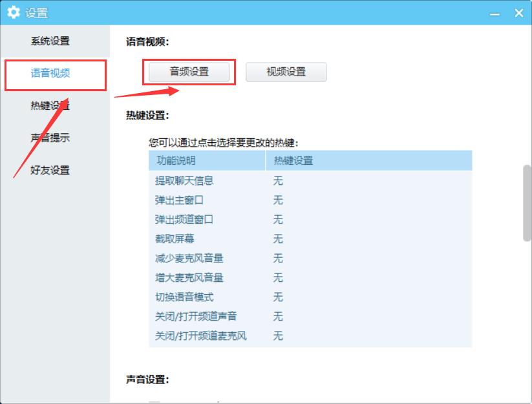Click the gear icon in the title bar
Screen dimensions: 532x404
[14, 12]
